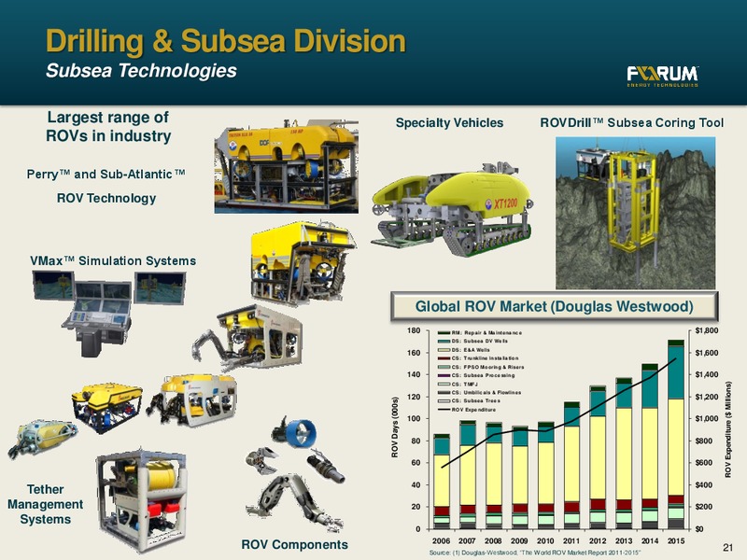Image resolution: width=747 pixels, height=560 pixels.
Task: Click the 'ROV Components' label
Action: click(294, 545)
